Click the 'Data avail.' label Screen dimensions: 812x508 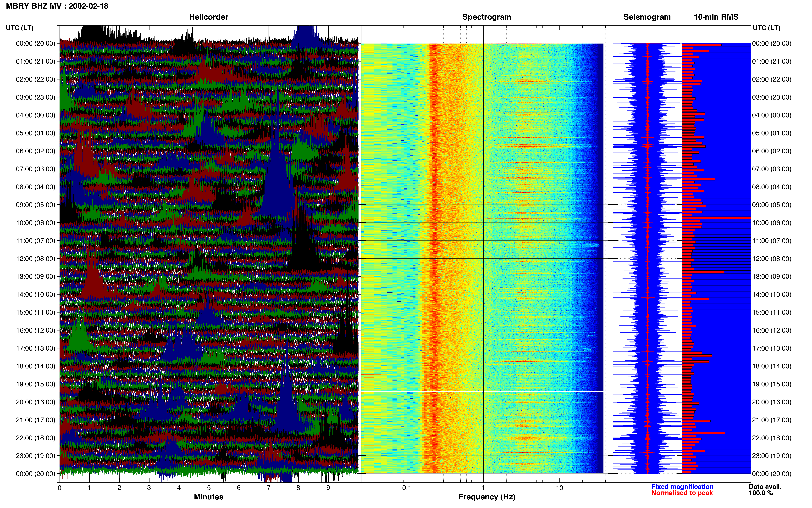(765, 486)
